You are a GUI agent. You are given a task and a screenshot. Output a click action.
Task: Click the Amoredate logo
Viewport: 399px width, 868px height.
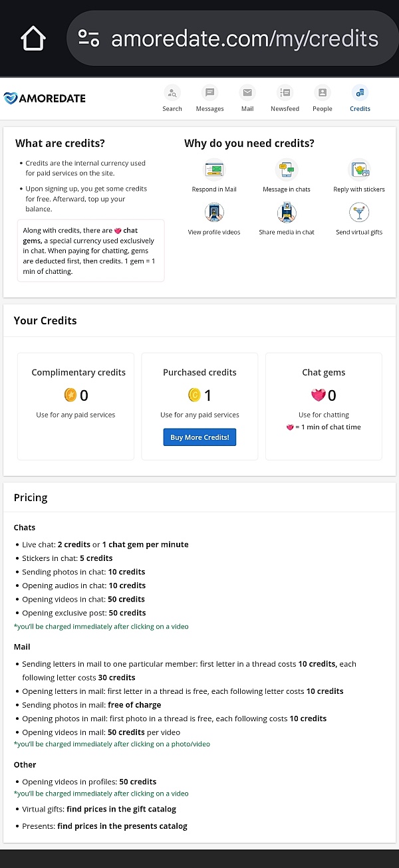45,98
